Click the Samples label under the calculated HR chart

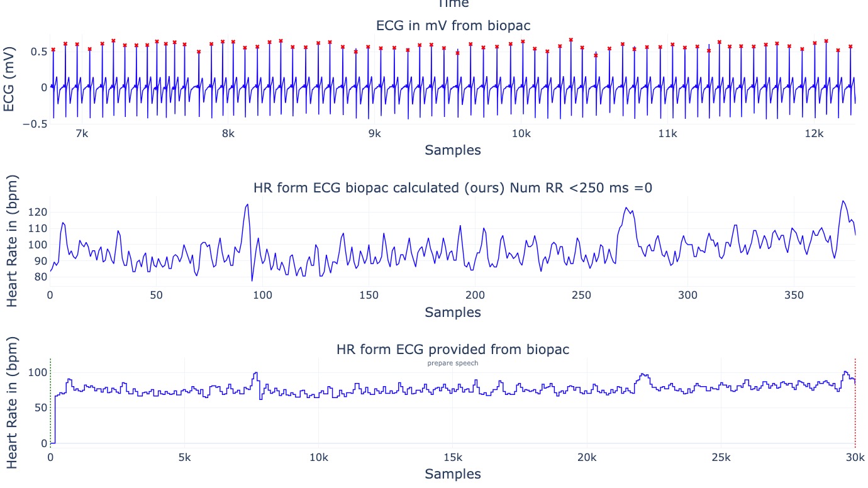(453, 313)
